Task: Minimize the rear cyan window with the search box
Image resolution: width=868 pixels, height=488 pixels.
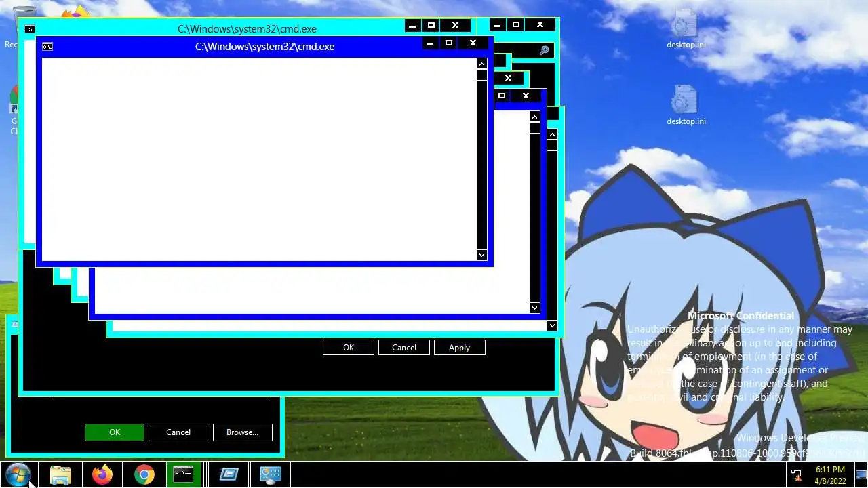Action: pos(497,25)
